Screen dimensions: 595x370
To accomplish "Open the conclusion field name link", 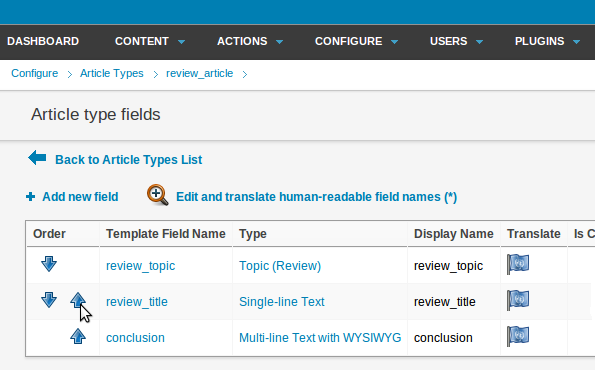I will click(x=135, y=338).
